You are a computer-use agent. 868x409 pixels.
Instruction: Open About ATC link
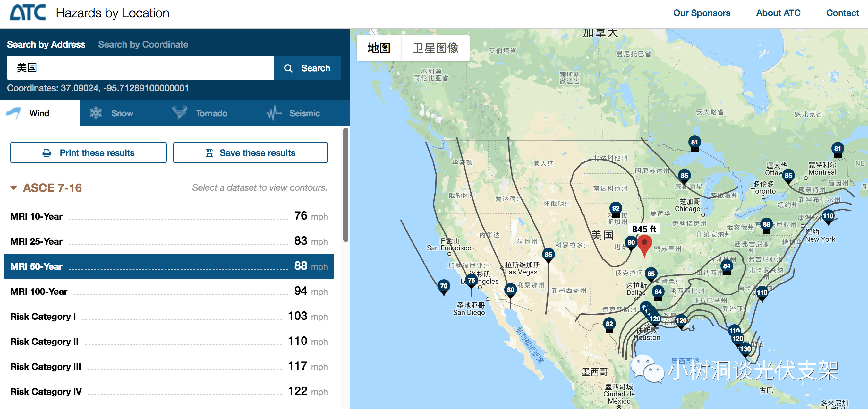(779, 13)
